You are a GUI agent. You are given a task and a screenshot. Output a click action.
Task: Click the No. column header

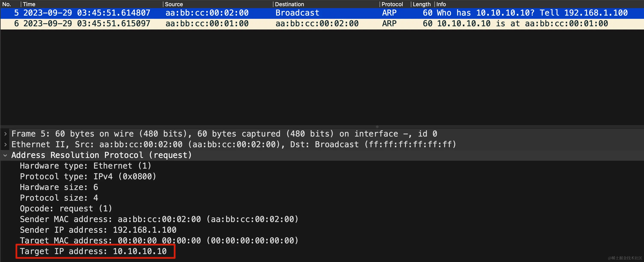[x=7, y=4]
